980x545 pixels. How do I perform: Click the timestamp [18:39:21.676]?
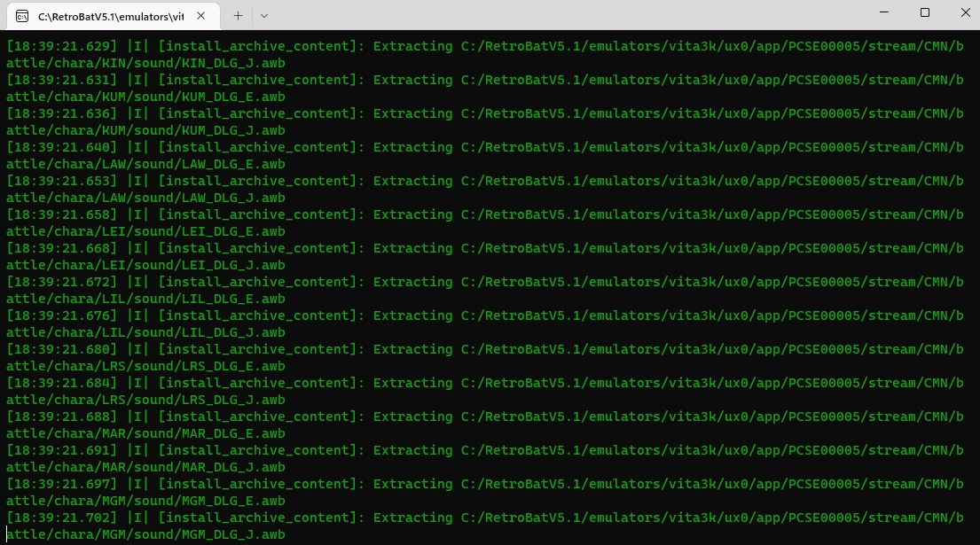[x=62, y=315]
